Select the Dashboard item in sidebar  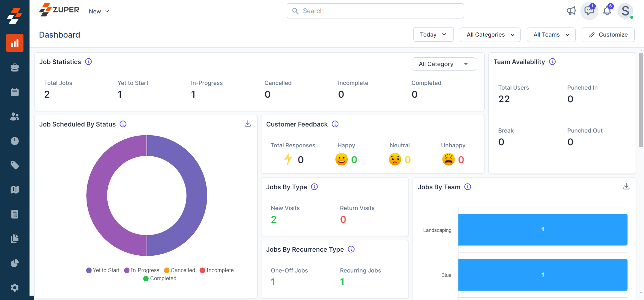point(14,43)
